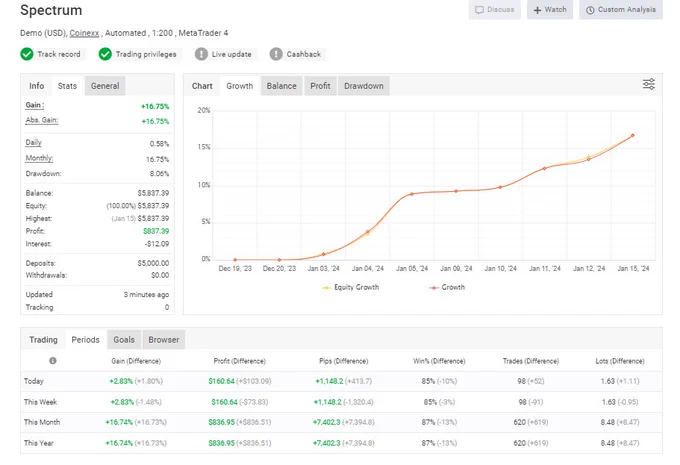Click the Profit value $837.39

click(x=156, y=231)
